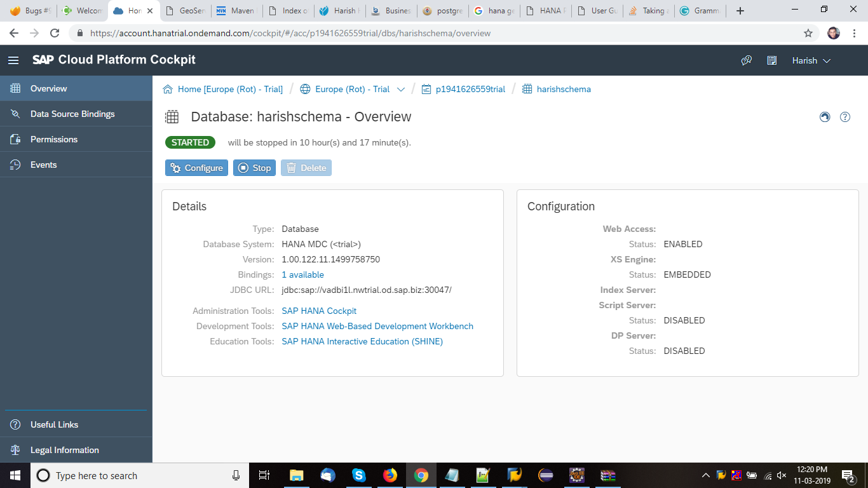868x488 pixels.
Task: Click the Configure button
Action: pos(196,168)
